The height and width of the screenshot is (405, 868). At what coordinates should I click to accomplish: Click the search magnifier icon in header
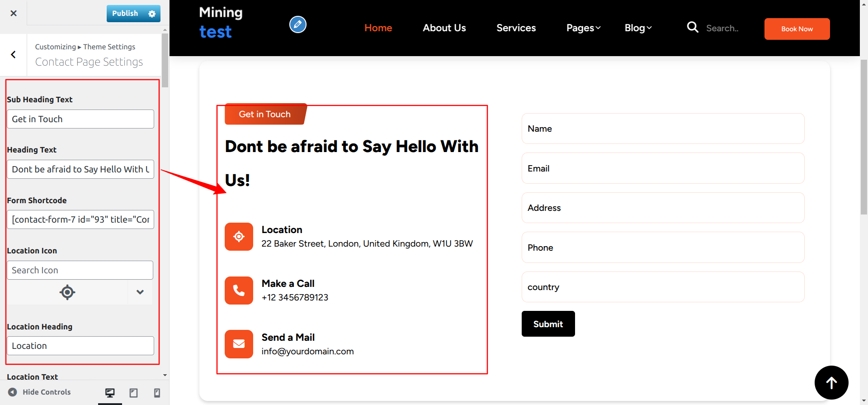click(692, 28)
